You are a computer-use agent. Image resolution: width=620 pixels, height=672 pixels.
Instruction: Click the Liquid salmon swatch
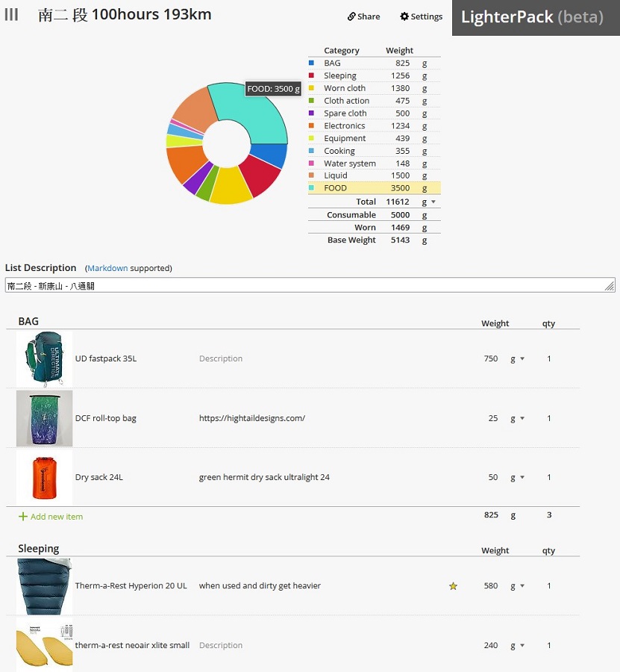tap(311, 175)
